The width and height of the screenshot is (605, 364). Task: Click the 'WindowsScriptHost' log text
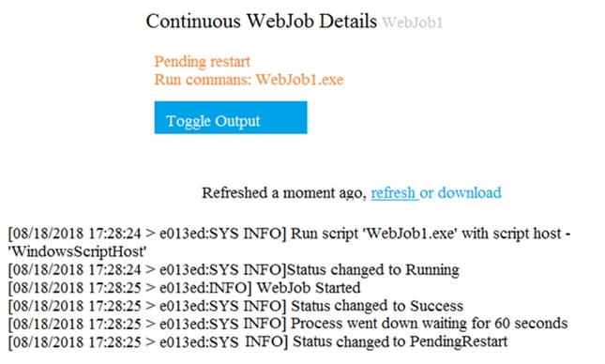(78, 251)
